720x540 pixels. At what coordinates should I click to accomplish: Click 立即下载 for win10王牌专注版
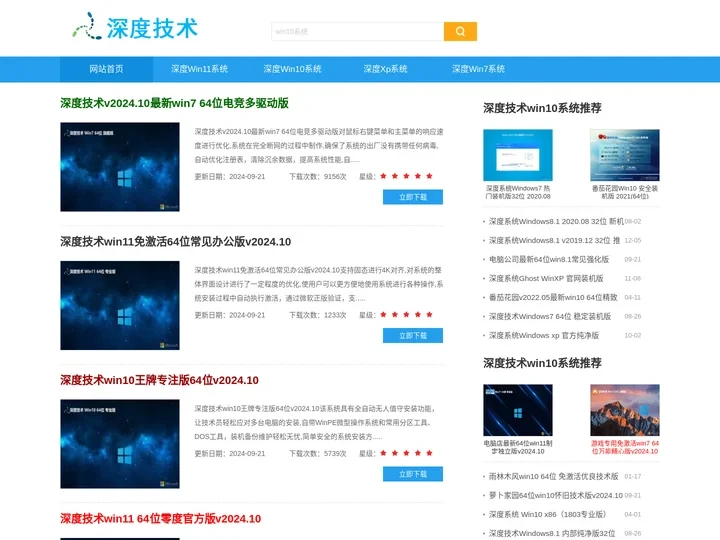(x=413, y=474)
